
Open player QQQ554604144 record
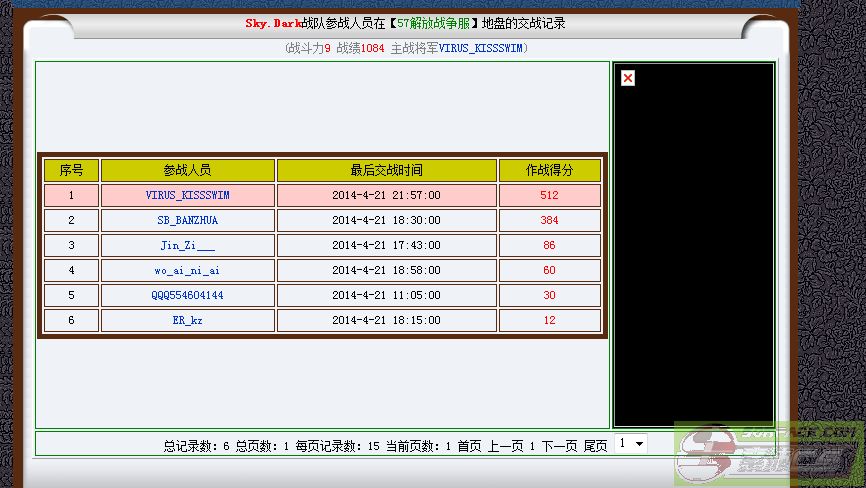point(187,296)
